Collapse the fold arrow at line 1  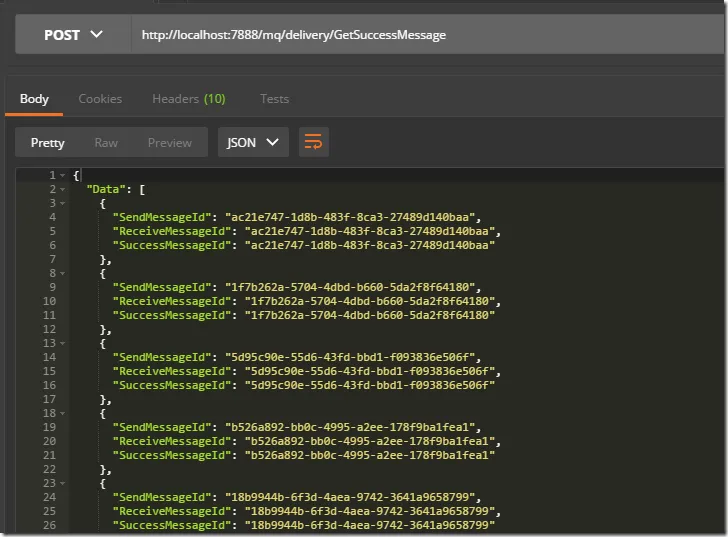[63, 175]
